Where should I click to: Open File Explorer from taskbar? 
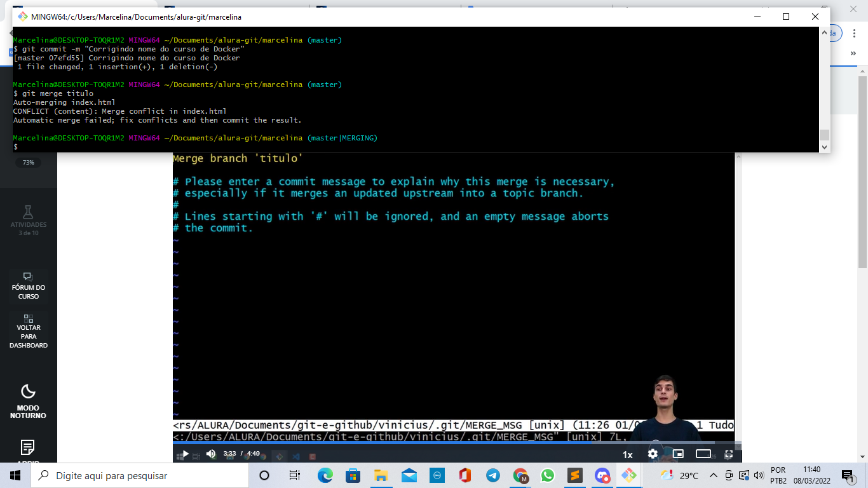381,475
